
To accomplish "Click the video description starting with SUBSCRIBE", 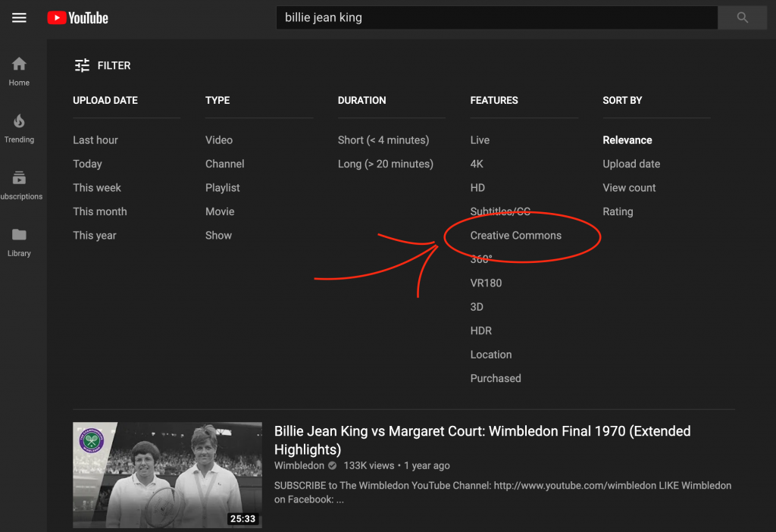I will coord(503,493).
